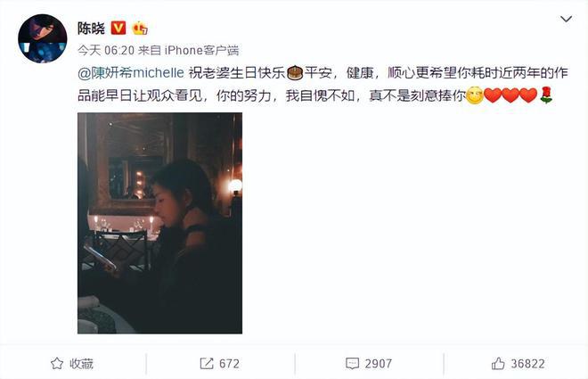588x379 pixels.
Task: Toggle the star favorite icon
Action: (x=57, y=363)
